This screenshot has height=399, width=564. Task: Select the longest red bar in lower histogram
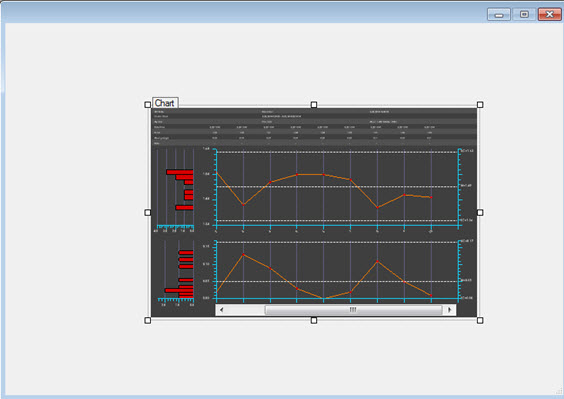pyautogui.click(x=179, y=290)
